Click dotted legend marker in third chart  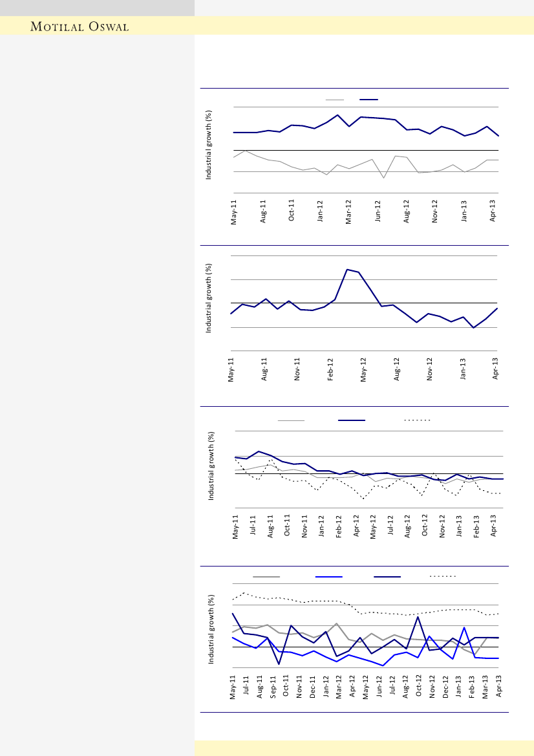click(x=417, y=420)
